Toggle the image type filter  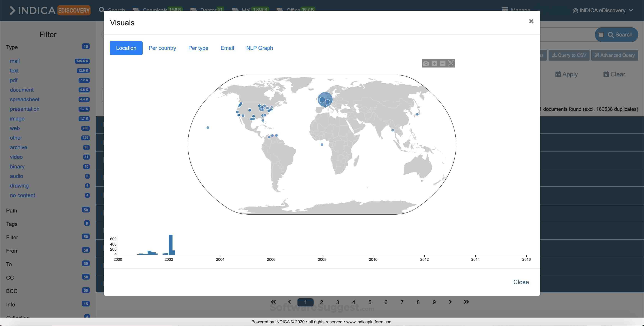17,118
